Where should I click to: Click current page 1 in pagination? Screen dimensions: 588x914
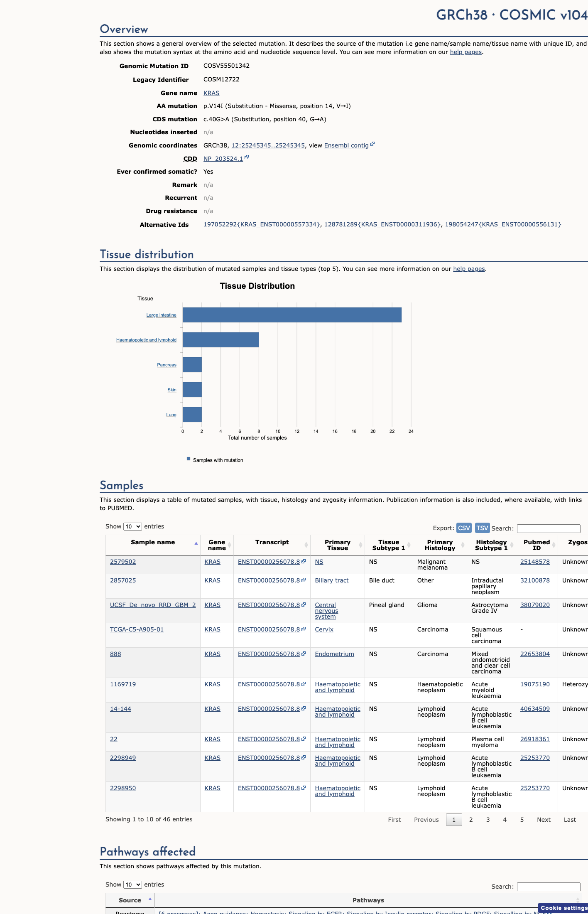coord(454,820)
